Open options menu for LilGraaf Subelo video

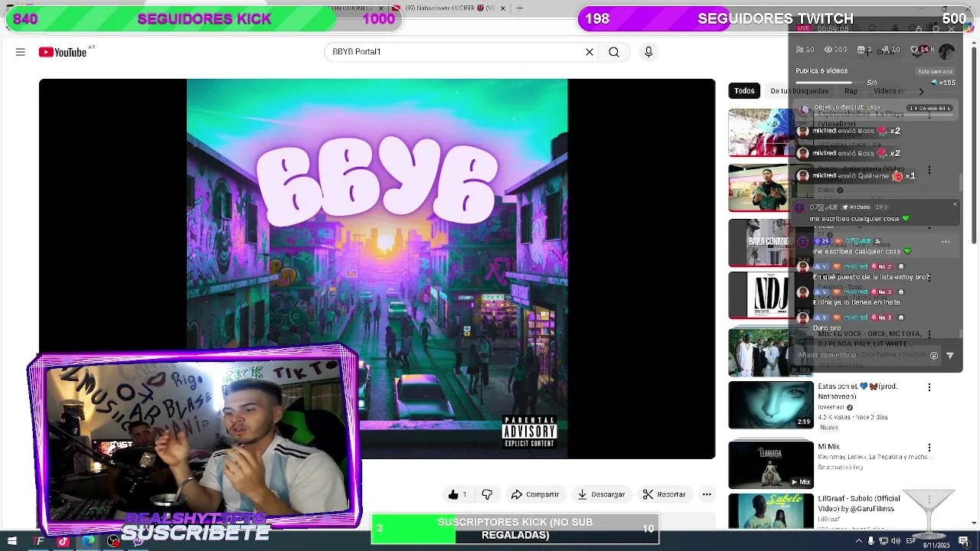point(929,499)
